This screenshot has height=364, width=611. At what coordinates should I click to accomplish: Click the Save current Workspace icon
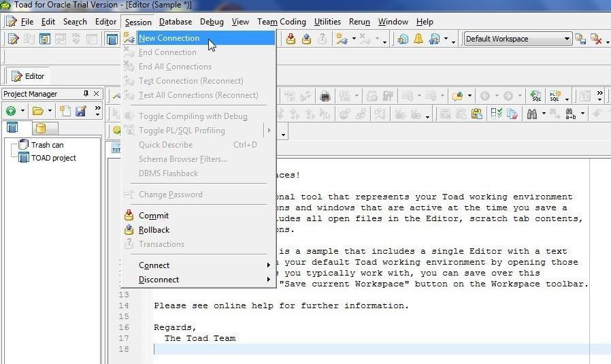tap(580, 39)
